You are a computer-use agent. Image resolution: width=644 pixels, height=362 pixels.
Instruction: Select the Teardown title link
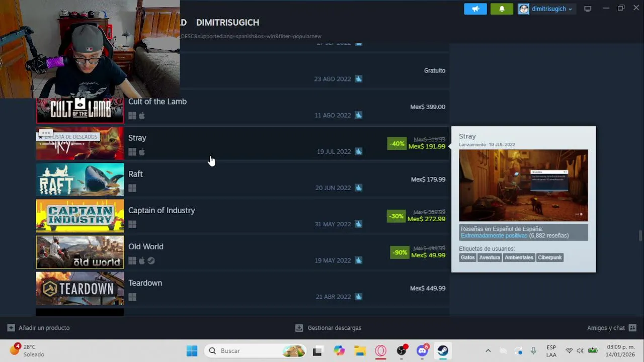coord(145,283)
